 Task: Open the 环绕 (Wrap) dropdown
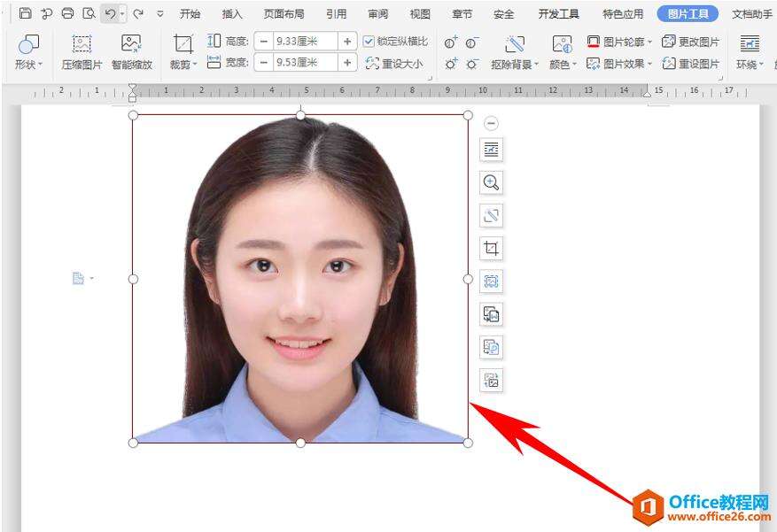point(750,52)
